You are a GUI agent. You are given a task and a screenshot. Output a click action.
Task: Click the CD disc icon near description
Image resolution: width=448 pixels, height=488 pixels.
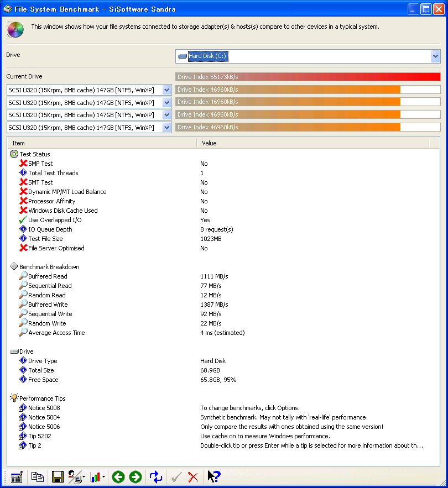coord(15,29)
